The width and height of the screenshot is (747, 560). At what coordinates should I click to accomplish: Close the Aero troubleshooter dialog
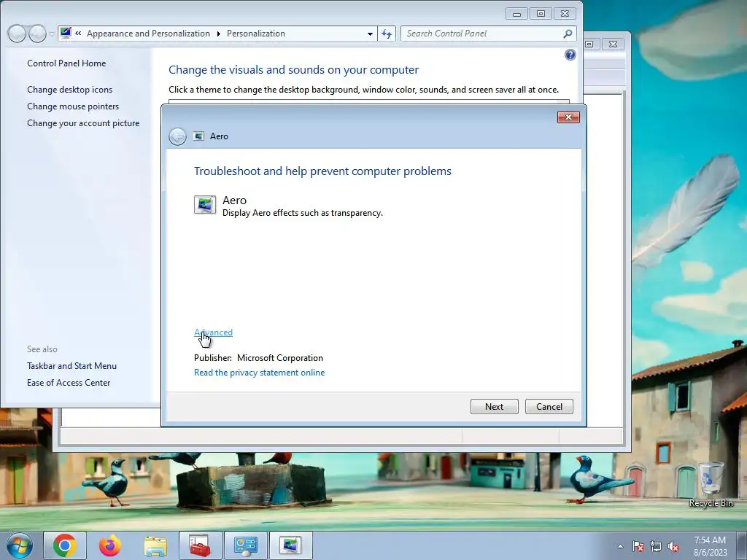pos(568,117)
